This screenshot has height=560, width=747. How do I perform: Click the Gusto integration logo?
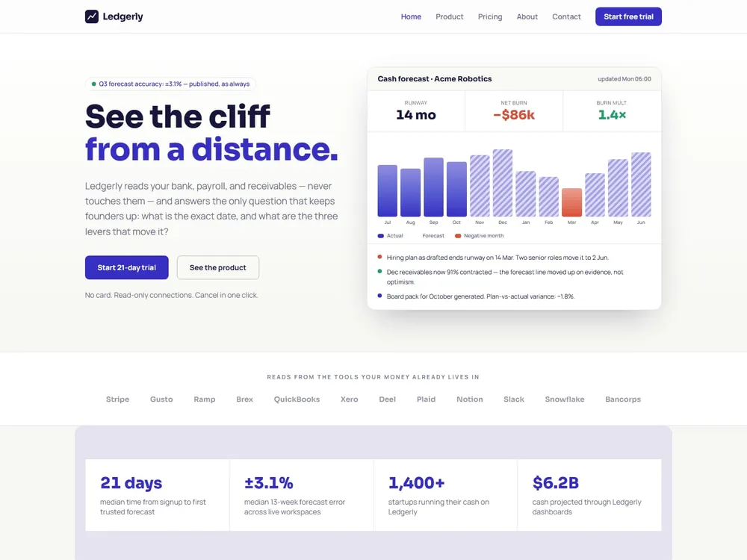point(161,399)
